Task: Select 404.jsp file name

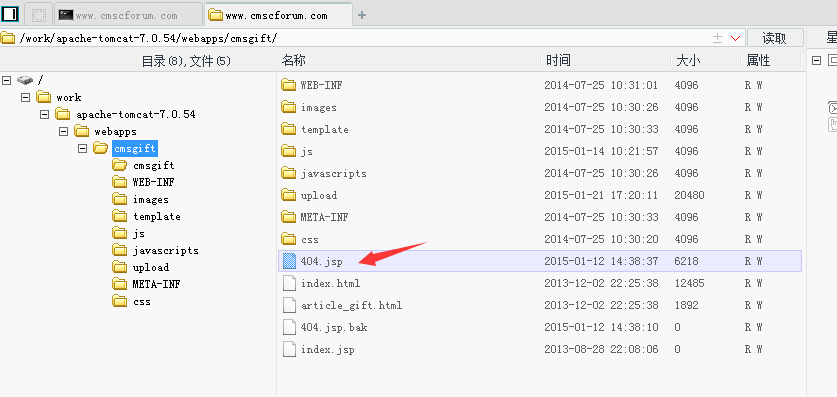Action: pos(321,261)
